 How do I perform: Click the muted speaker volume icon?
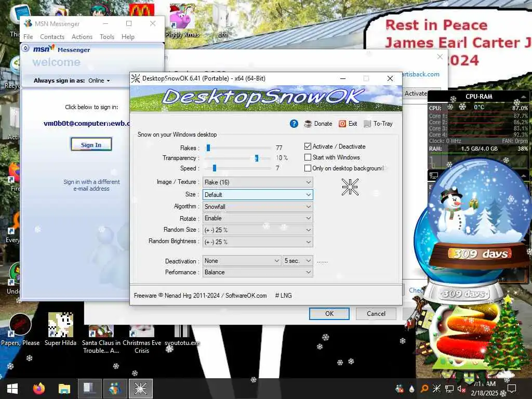coord(461,389)
